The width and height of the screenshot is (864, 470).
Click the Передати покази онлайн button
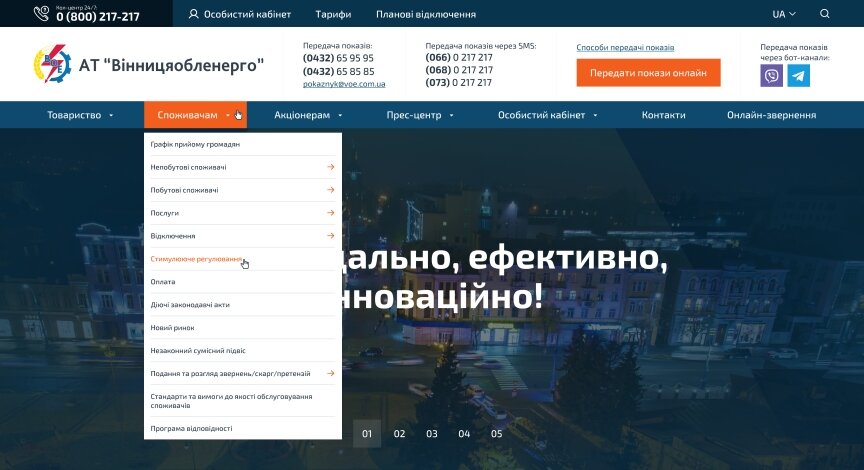(648, 73)
